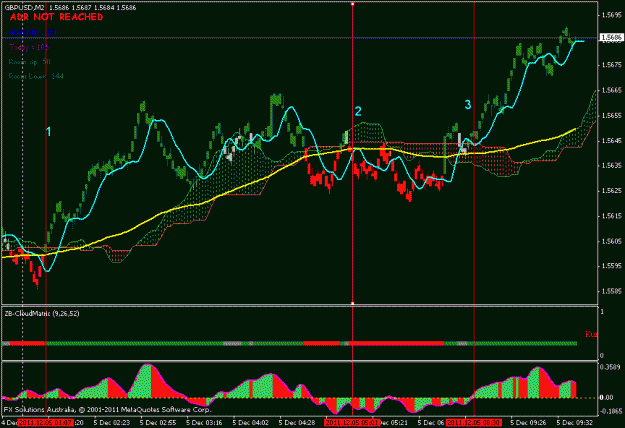Image resolution: width=625 pixels, height=428 pixels.
Task: Click the 1.5615 price axis label
Action: click(x=611, y=216)
